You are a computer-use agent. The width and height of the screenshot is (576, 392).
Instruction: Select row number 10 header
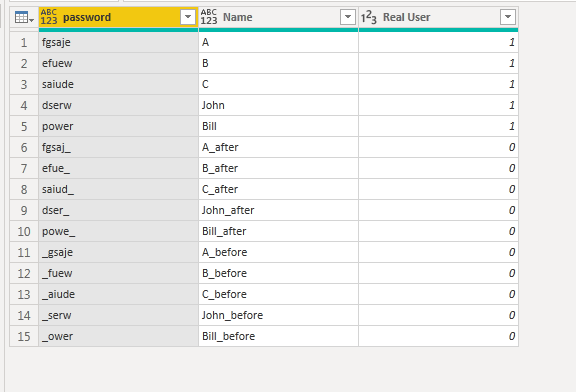click(x=24, y=231)
